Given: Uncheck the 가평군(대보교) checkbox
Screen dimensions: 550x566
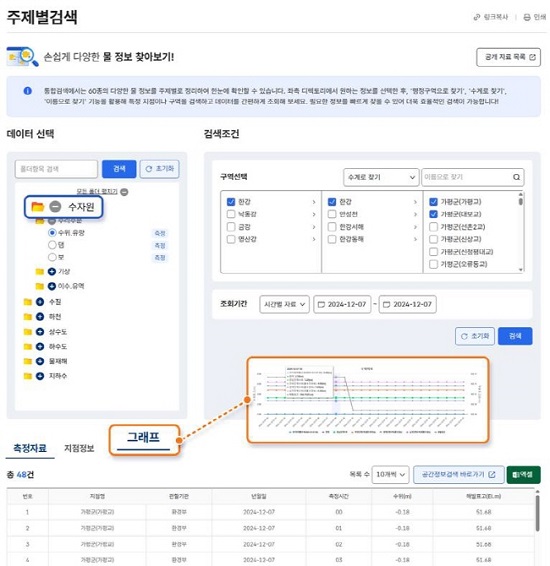Looking at the screenshot, I should pos(433,214).
